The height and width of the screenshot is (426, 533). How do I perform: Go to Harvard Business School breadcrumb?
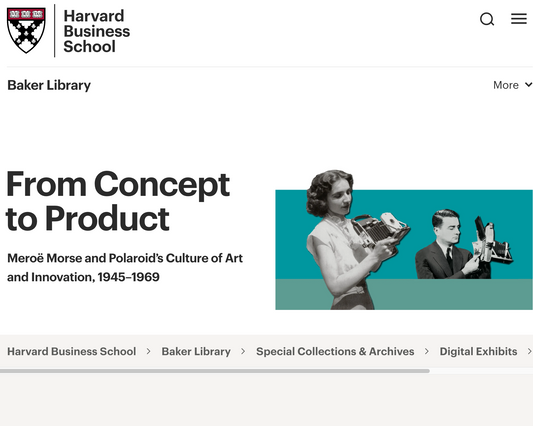[71, 351]
